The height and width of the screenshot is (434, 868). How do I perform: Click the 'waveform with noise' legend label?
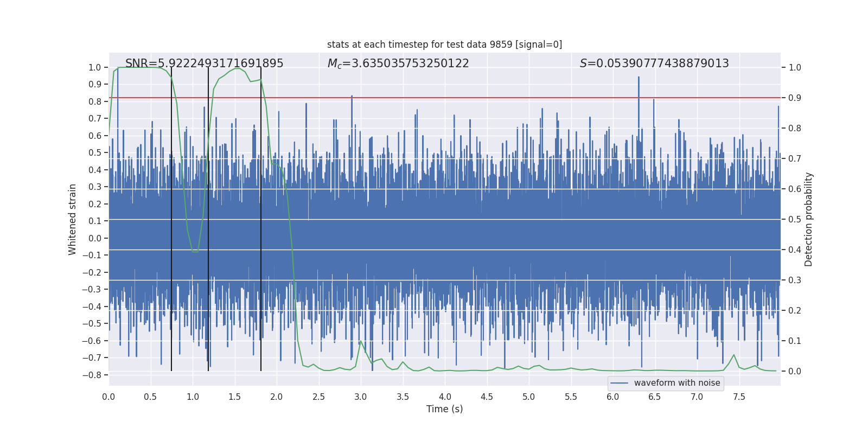point(676,383)
